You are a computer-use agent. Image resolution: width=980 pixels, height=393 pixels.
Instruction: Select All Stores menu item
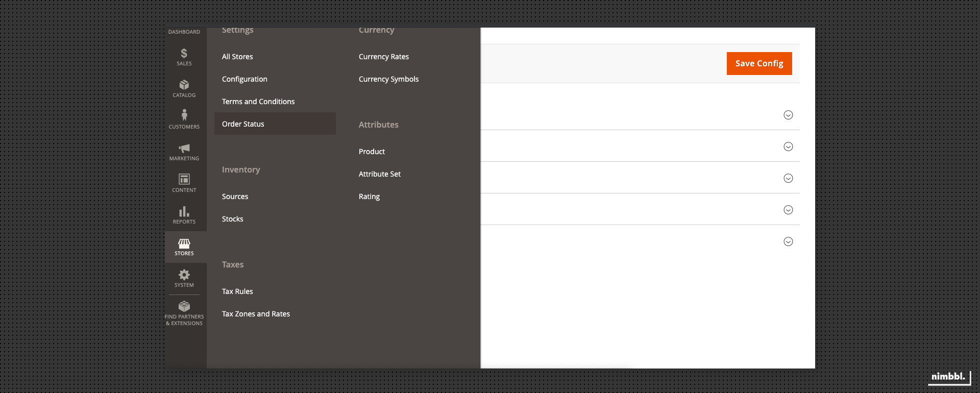coord(237,57)
